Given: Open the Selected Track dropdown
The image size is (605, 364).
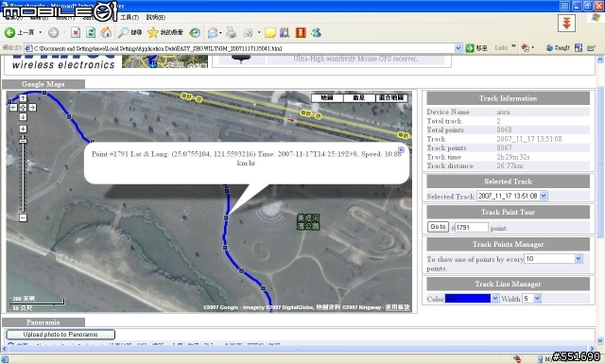Looking at the screenshot, I should (x=544, y=196).
